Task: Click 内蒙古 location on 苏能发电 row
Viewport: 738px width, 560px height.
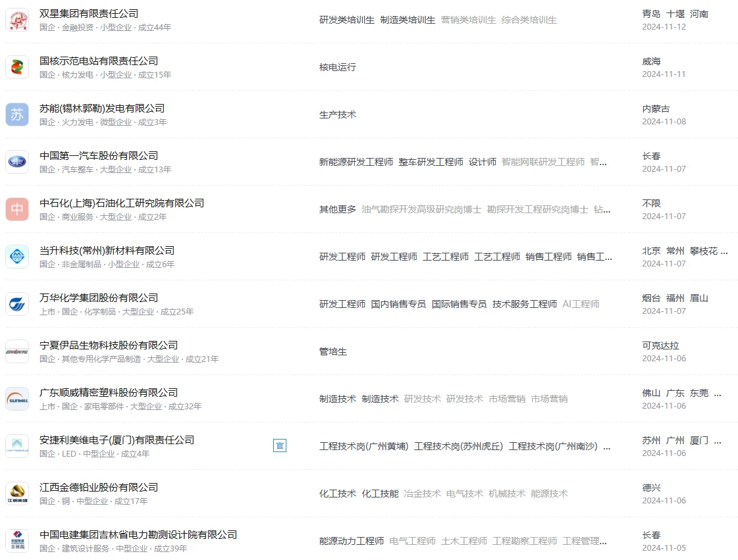Action: [656, 109]
